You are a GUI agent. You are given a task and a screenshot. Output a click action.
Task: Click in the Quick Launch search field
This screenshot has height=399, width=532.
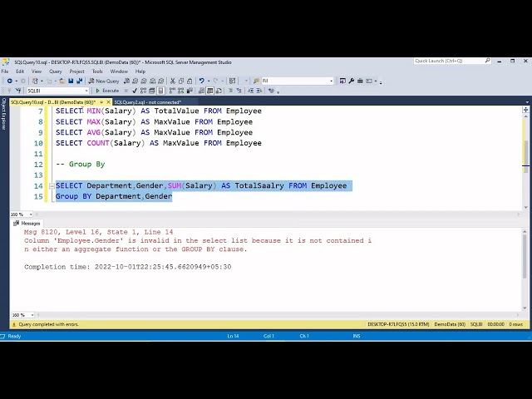449,61
